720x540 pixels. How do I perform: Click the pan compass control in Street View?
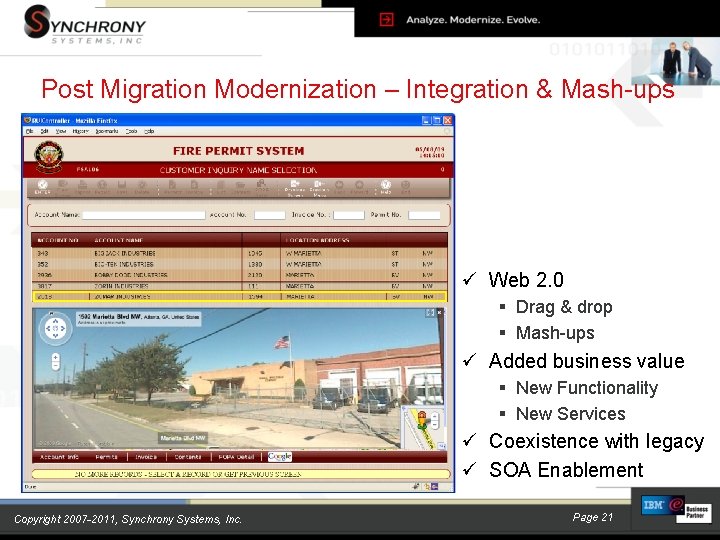click(x=55, y=328)
